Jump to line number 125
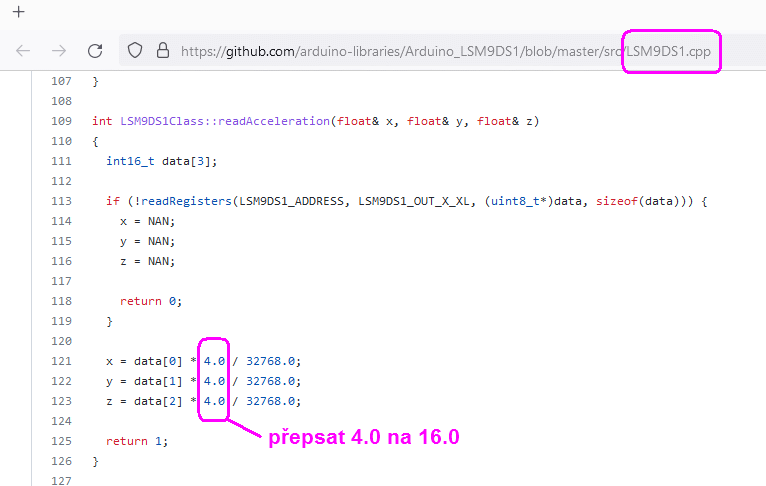This screenshot has width=766, height=486. click(x=60, y=441)
